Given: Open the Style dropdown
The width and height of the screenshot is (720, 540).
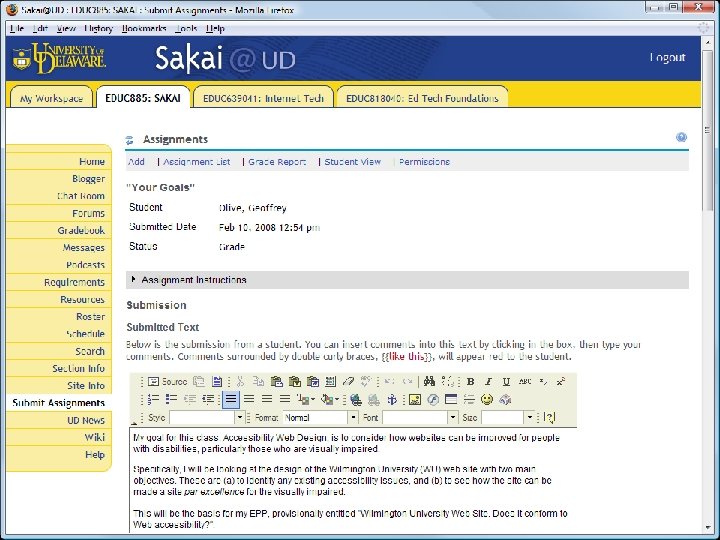Looking at the screenshot, I should click(x=207, y=417).
